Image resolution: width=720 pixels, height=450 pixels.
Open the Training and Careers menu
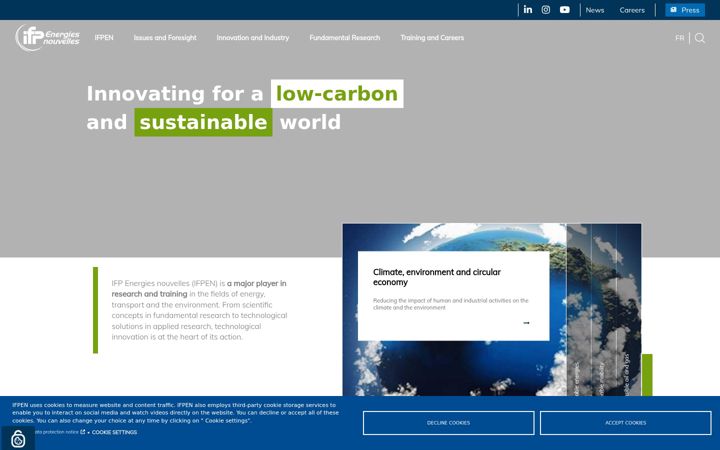click(432, 38)
